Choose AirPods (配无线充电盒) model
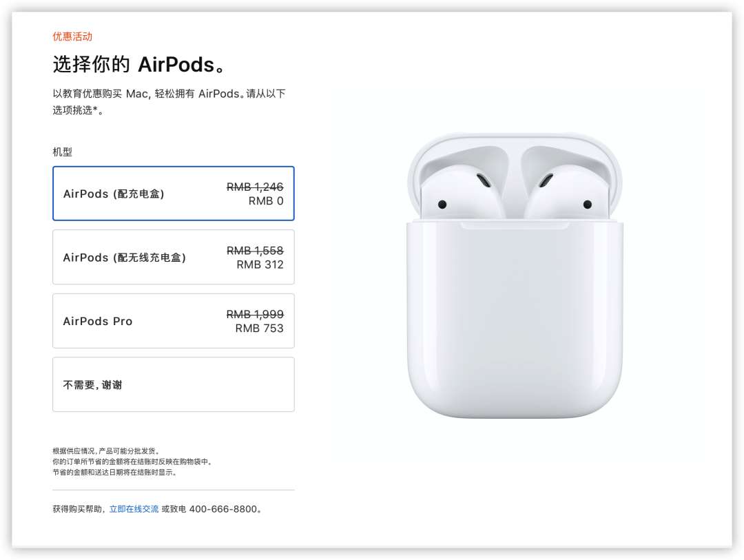The image size is (744, 560). [x=173, y=257]
